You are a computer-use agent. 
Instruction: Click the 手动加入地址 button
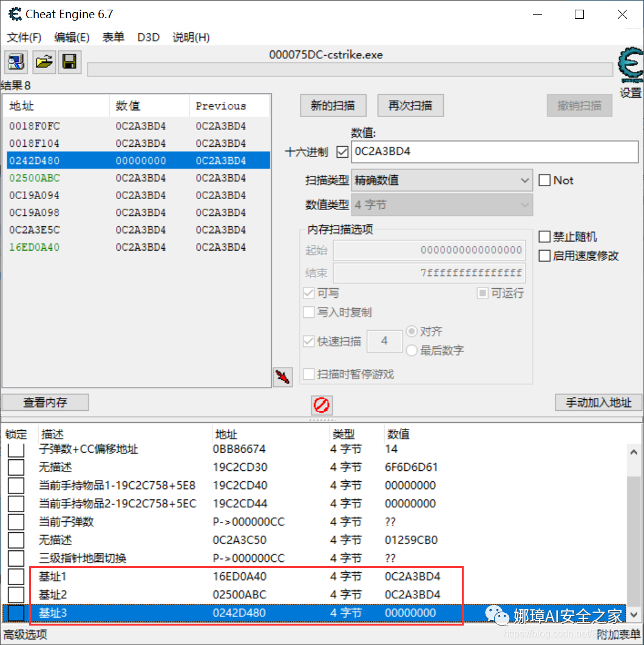click(598, 402)
